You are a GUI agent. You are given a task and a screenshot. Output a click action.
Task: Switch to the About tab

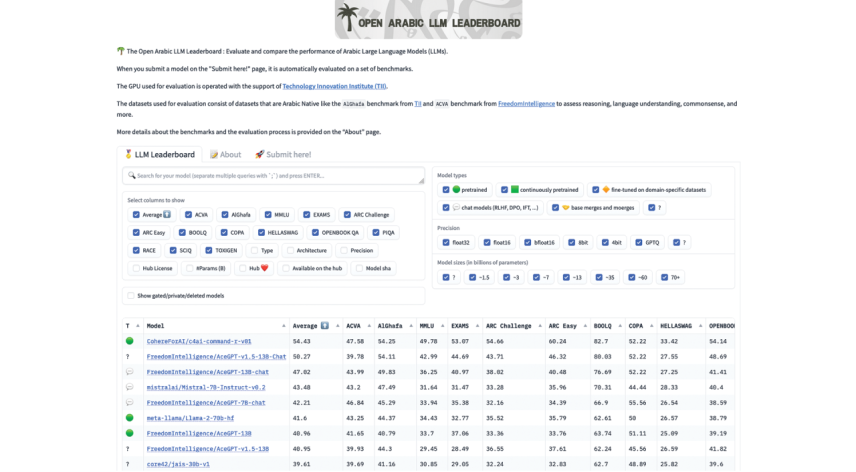225,154
